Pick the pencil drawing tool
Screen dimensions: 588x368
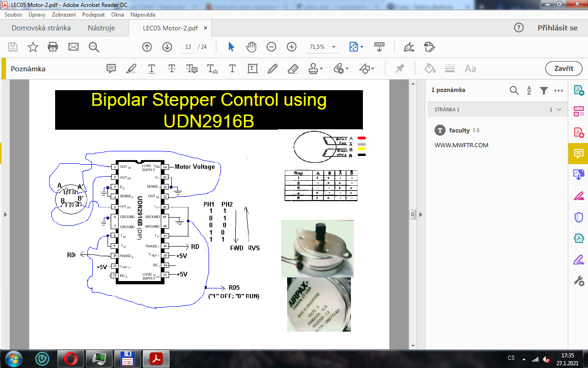(272, 69)
